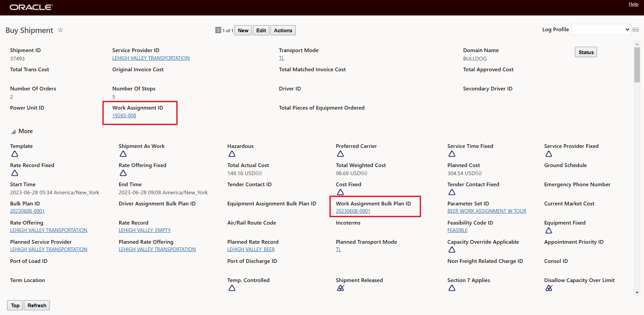
Task: Toggle the Rate Record Fixed indicator
Action: click(x=15, y=173)
